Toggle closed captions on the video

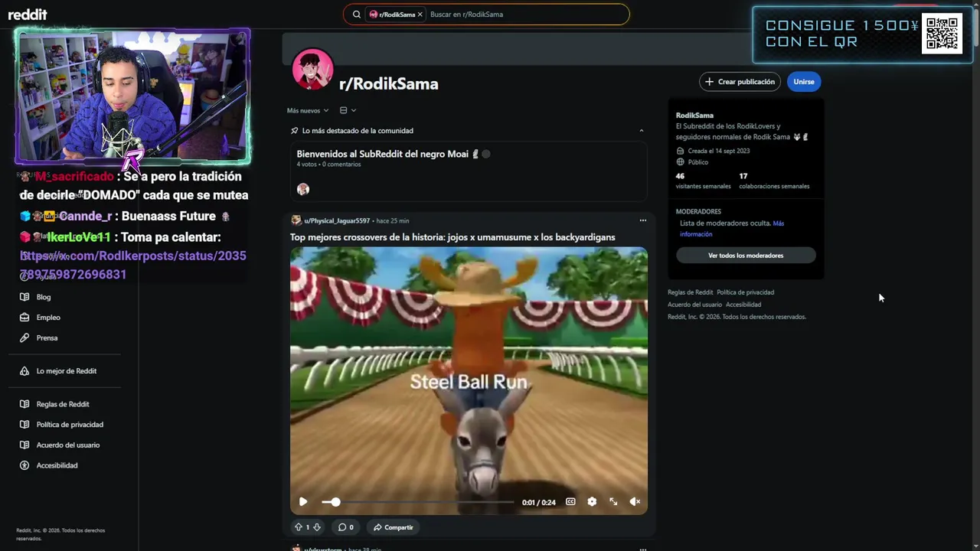pyautogui.click(x=570, y=502)
